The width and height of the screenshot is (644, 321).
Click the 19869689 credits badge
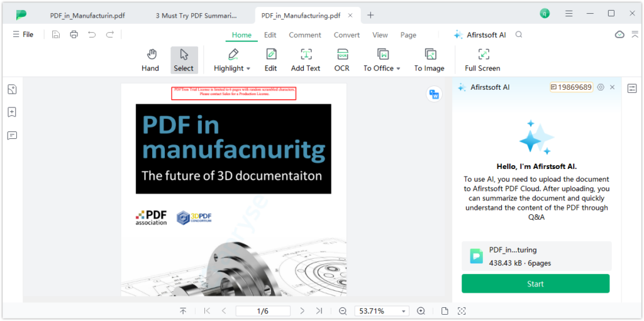(571, 87)
